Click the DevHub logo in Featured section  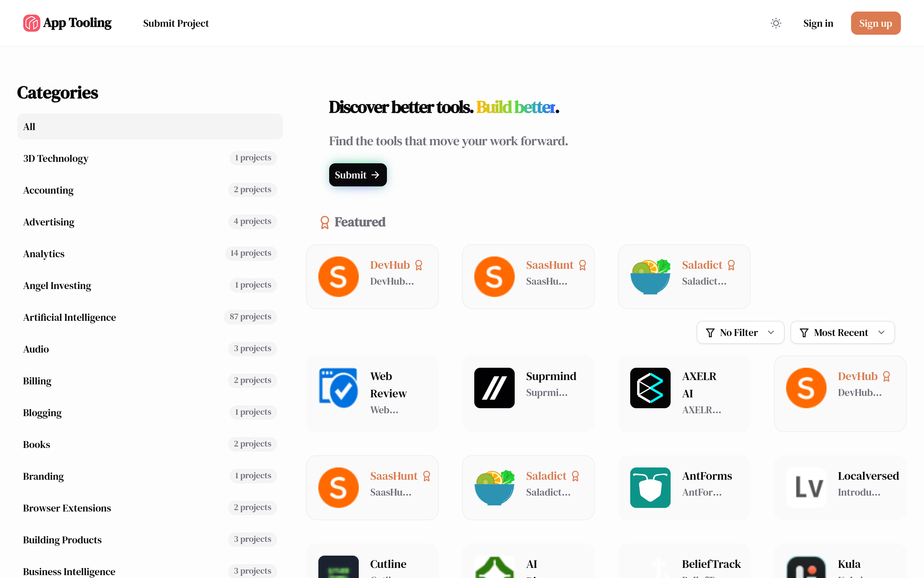338,276
